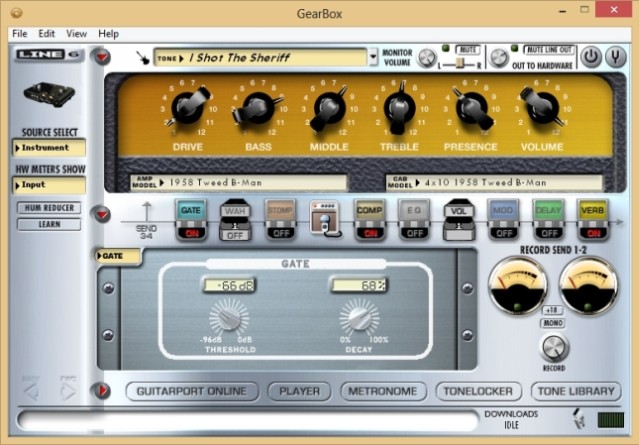639x445 pixels.
Task: Toggle Gate pedal ON switch
Action: 192,233
